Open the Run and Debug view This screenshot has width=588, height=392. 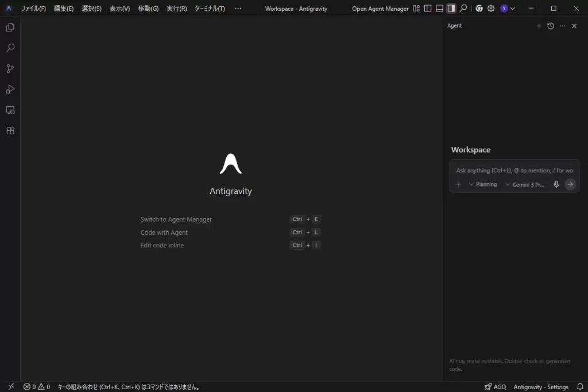click(10, 89)
